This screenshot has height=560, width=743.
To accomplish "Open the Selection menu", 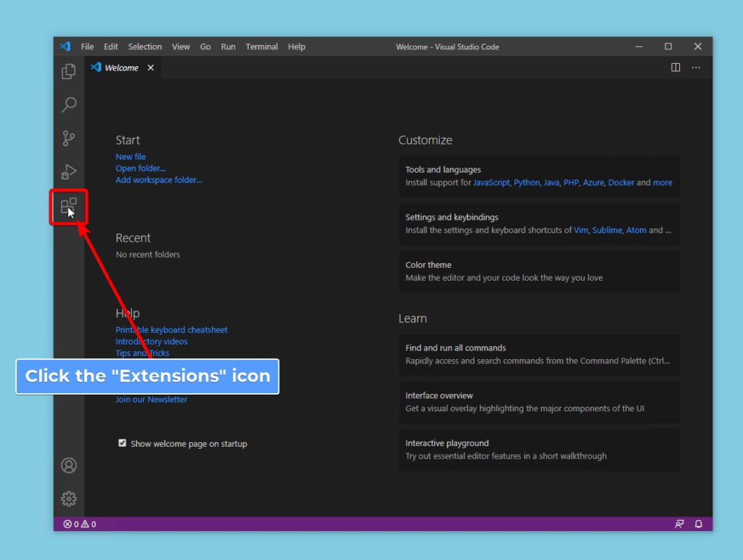I will 145,46.
